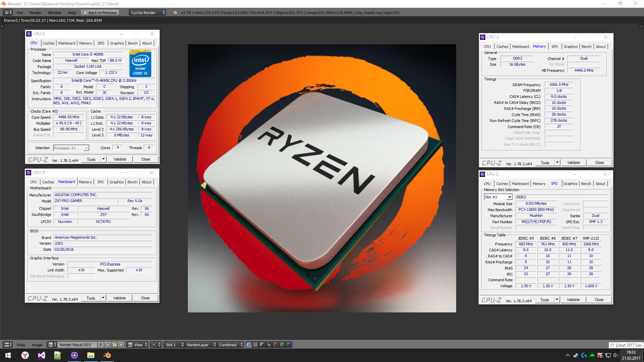Switch to About tab in CPU-Z SPD window
The width and height of the screenshot is (644, 362).
(x=600, y=184)
